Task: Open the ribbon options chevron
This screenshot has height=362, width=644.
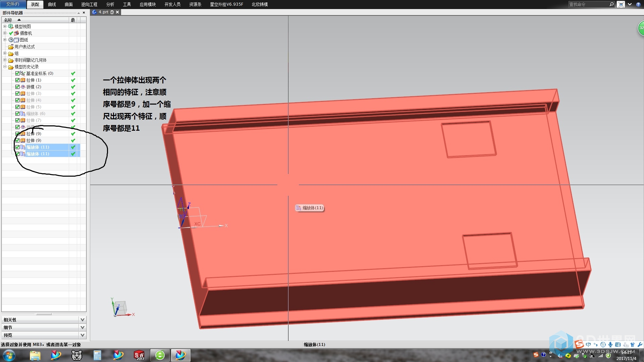Action: point(630,4)
